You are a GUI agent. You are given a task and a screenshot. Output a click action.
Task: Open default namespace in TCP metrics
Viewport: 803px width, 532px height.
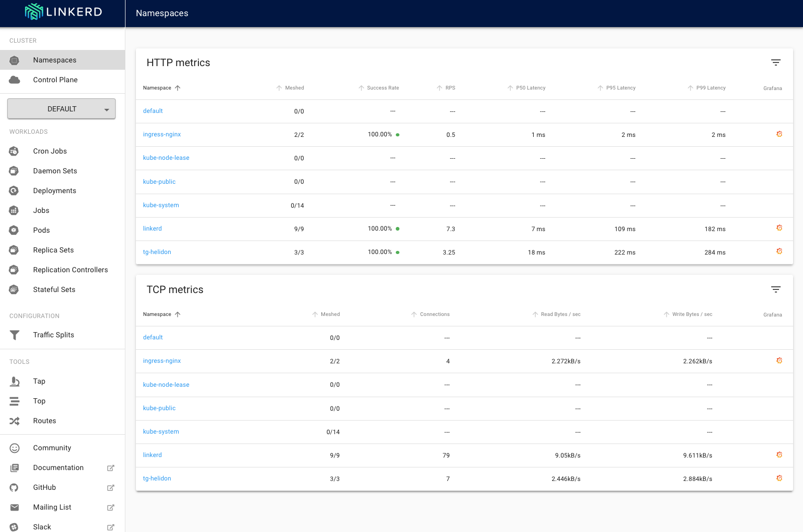[153, 337]
